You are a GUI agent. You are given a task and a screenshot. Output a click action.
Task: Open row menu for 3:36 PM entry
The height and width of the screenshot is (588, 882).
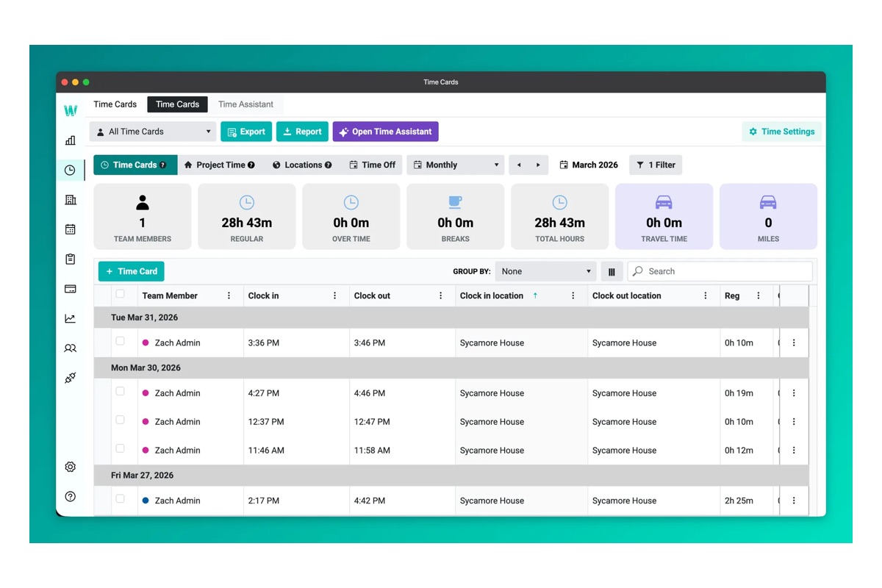tap(794, 343)
